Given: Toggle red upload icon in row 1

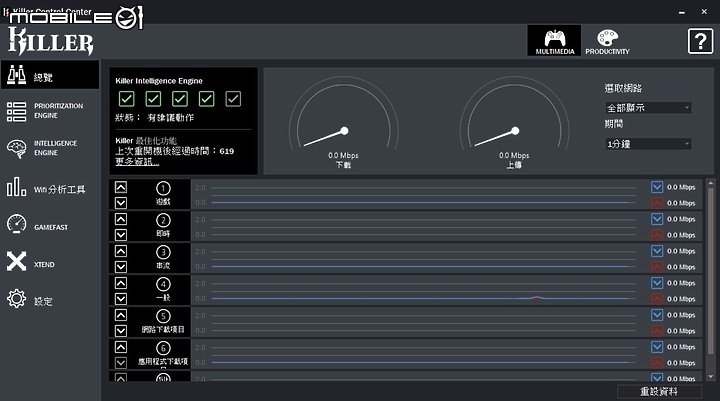Looking at the screenshot, I should [x=657, y=203].
